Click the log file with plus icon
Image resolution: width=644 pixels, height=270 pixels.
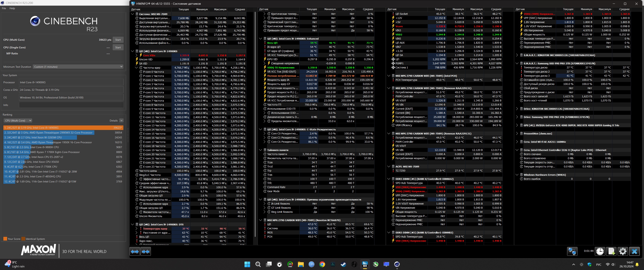coord(611,251)
